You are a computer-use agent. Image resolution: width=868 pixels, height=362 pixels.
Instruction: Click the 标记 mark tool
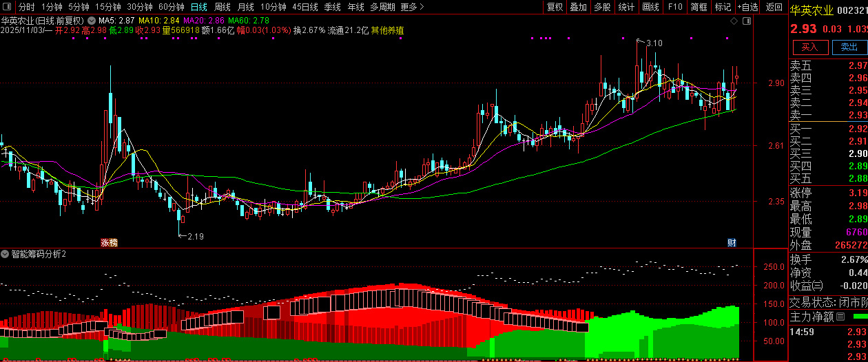723,7
